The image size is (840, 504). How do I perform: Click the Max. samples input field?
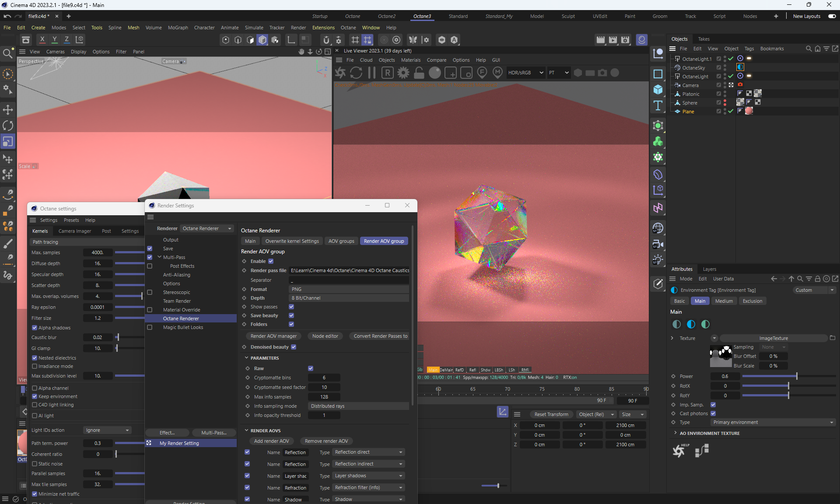98,252
